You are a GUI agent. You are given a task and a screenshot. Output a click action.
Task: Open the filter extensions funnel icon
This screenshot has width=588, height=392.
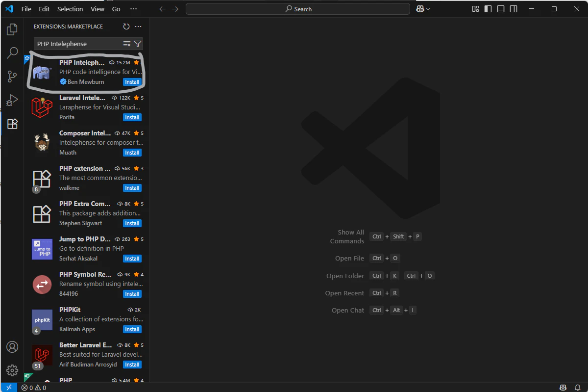click(x=138, y=44)
